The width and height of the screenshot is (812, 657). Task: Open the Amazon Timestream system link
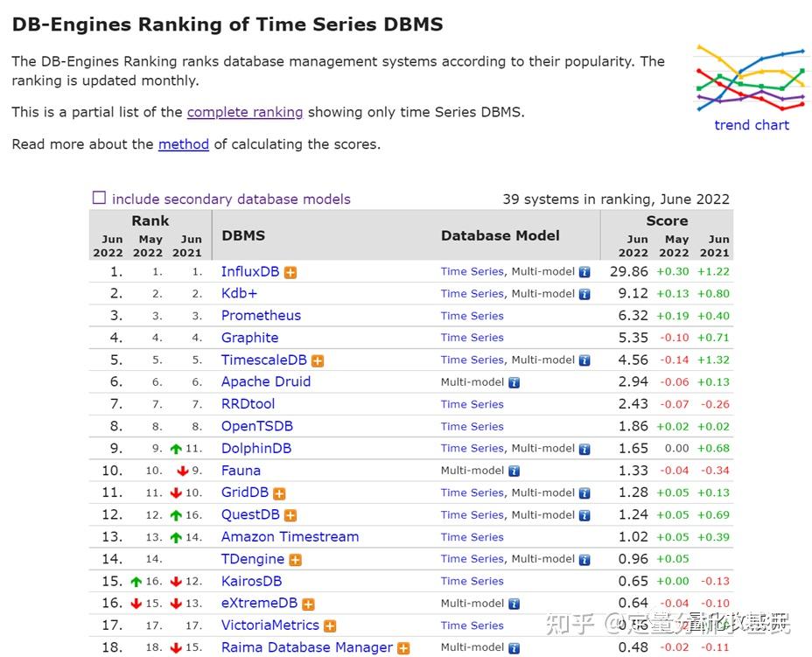pyautogui.click(x=290, y=537)
